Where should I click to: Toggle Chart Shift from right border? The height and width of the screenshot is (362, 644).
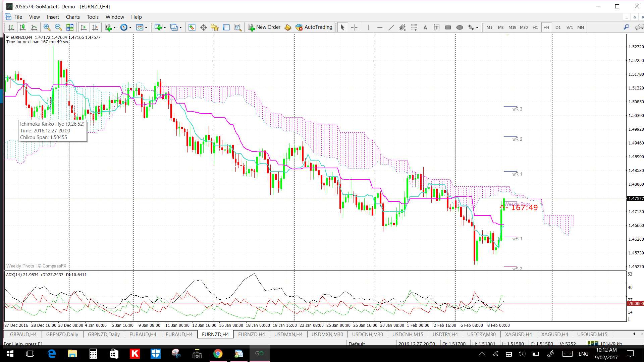pos(95,27)
